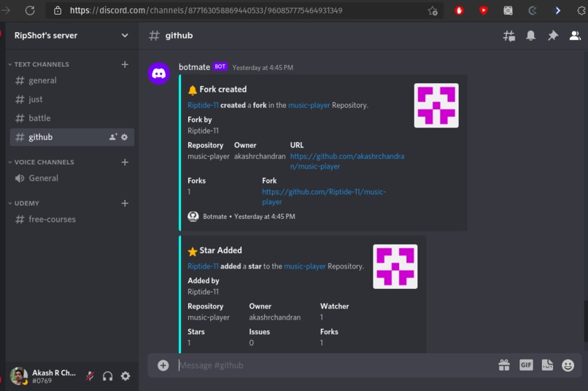The width and height of the screenshot is (588, 391).
Task: Select the github channel
Action: [72, 137]
